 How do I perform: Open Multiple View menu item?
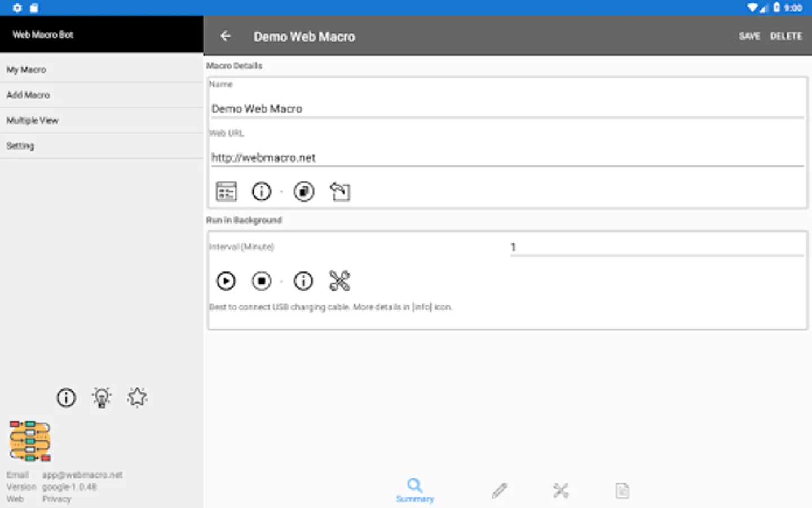click(101, 120)
